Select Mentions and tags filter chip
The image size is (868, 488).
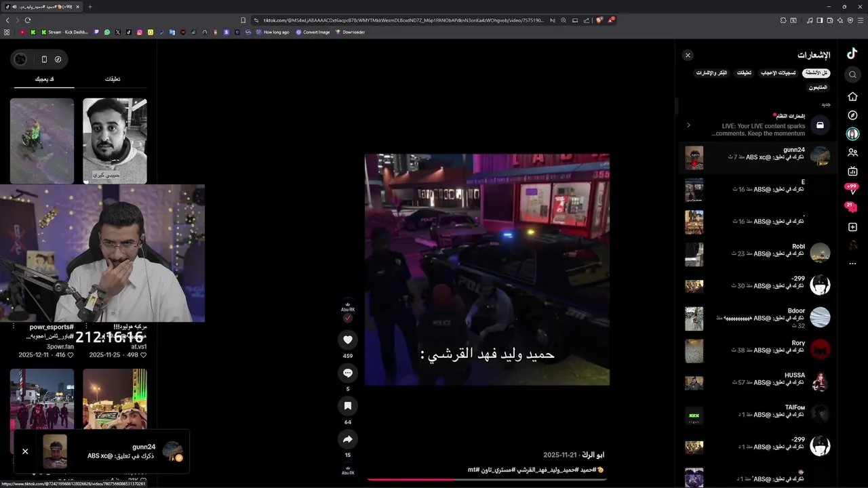[x=711, y=73]
